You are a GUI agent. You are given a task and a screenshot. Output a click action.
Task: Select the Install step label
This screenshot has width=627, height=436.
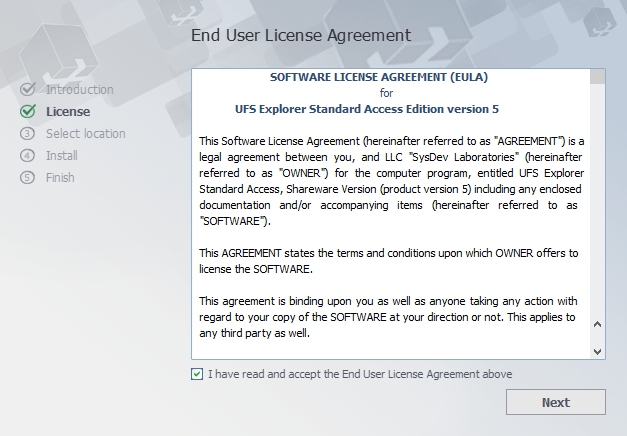pyautogui.click(x=62, y=156)
